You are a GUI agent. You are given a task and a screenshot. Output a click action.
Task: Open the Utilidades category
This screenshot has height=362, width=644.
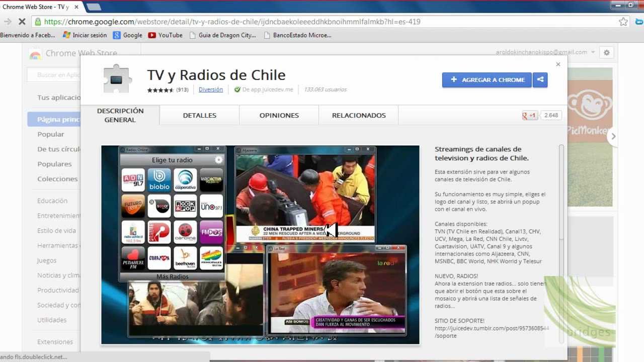(x=52, y=320)
